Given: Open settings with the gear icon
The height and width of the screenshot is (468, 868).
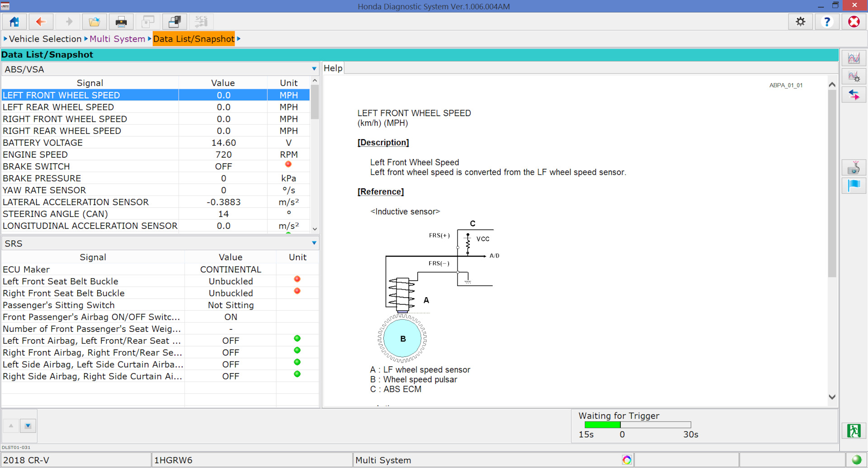Looking at the screenshot, I should click(801, 22).
